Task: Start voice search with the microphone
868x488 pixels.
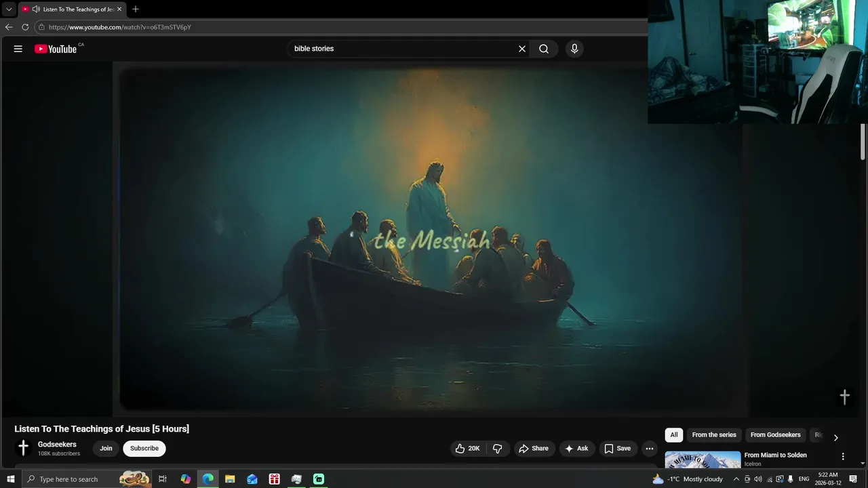Action: coord(574,49)
